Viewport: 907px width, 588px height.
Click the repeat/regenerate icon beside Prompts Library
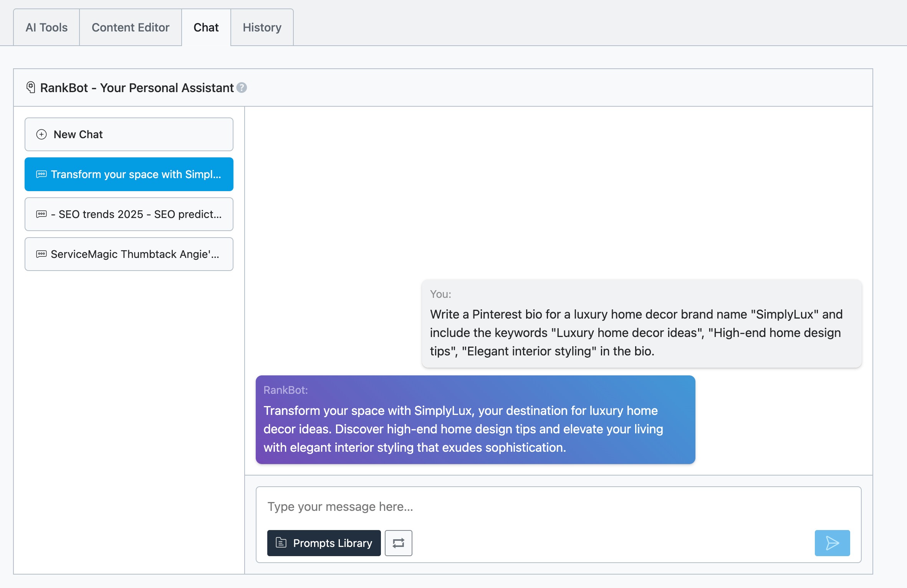tap(398, 543)
